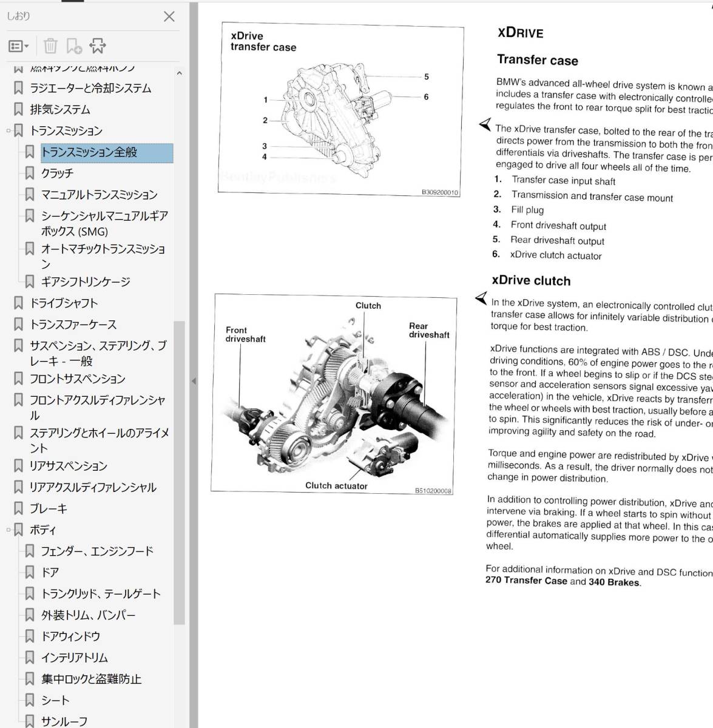Jump to the シート bookmark

pos(55,700)
